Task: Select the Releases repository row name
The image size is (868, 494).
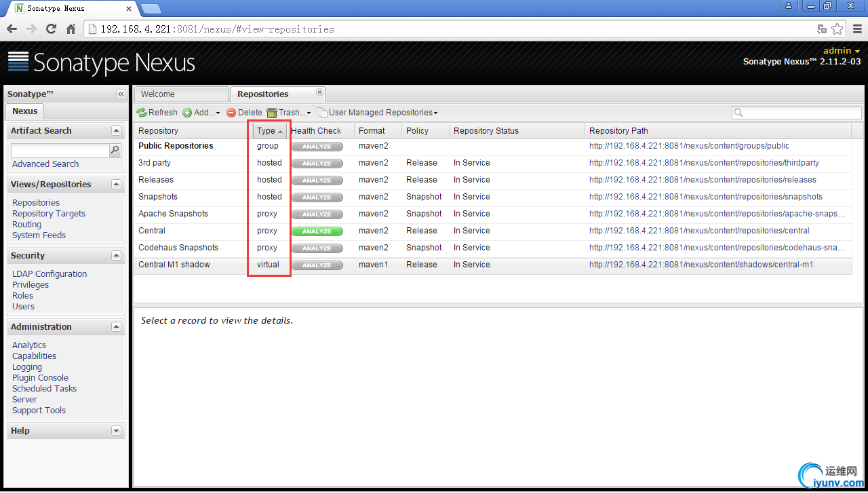Action: click(x=156, y=180)
